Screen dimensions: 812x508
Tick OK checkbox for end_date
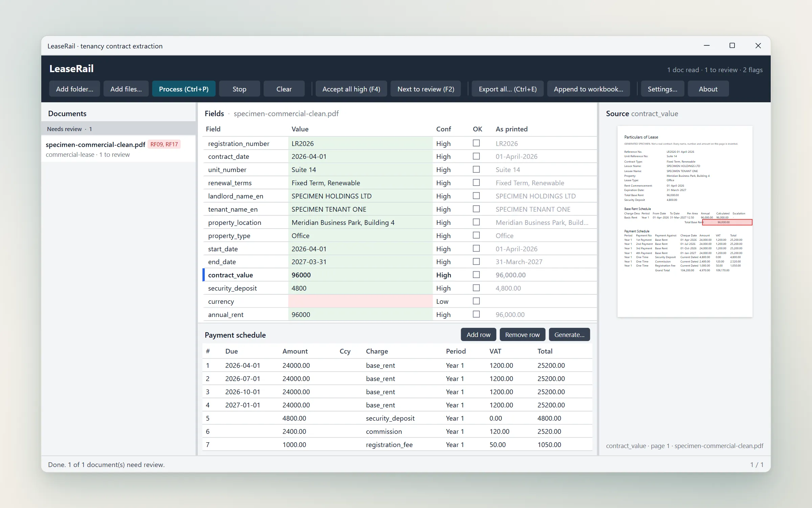(x=476, y=262)
